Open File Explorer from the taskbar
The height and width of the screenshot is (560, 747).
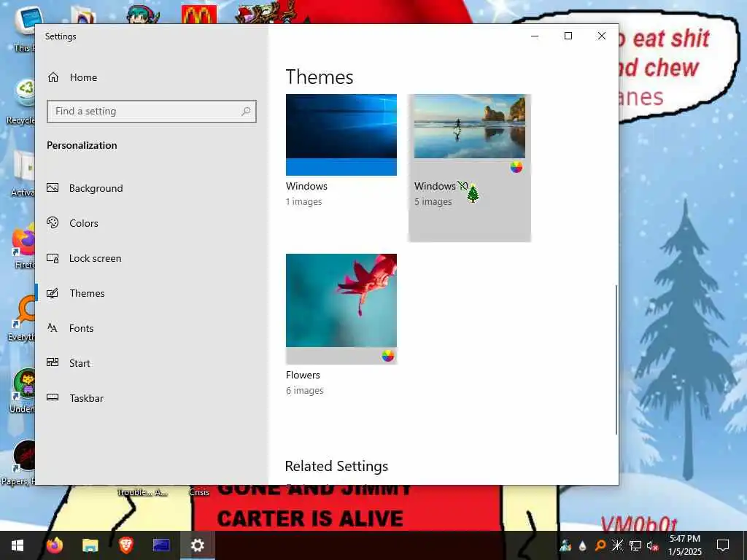coord(90,545)
